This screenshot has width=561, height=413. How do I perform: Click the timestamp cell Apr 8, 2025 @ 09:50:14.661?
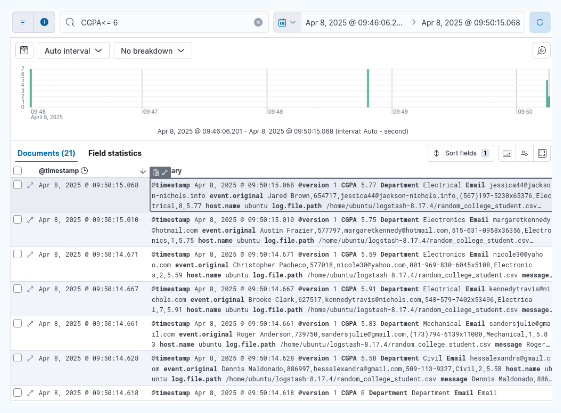(88, 324)
